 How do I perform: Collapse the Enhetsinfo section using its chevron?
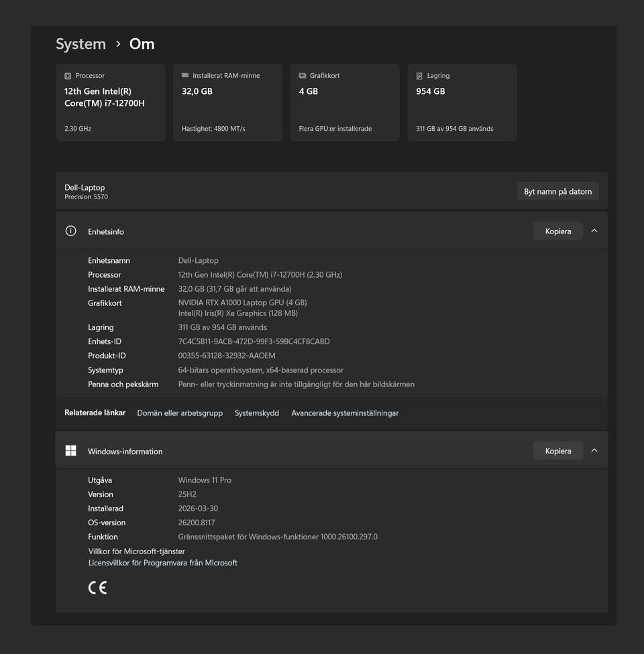tap(594, 231)
